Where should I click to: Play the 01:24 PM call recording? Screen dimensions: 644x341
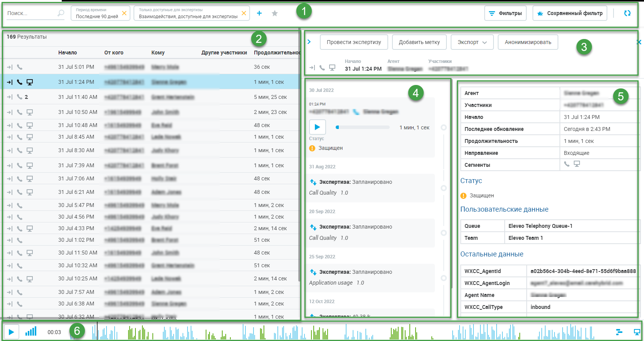317,127
